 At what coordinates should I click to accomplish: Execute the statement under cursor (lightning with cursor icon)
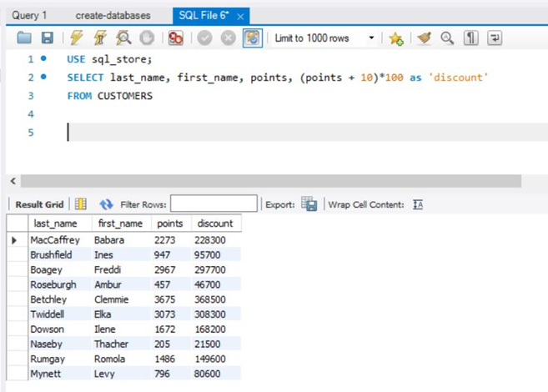point(100,38)
